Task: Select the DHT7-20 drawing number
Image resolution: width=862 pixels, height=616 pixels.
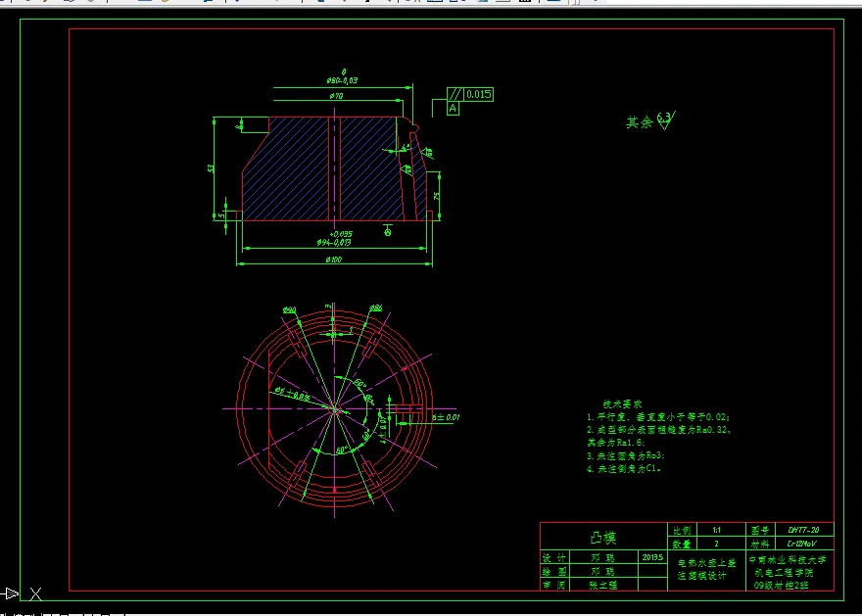Action: (804, 530)
